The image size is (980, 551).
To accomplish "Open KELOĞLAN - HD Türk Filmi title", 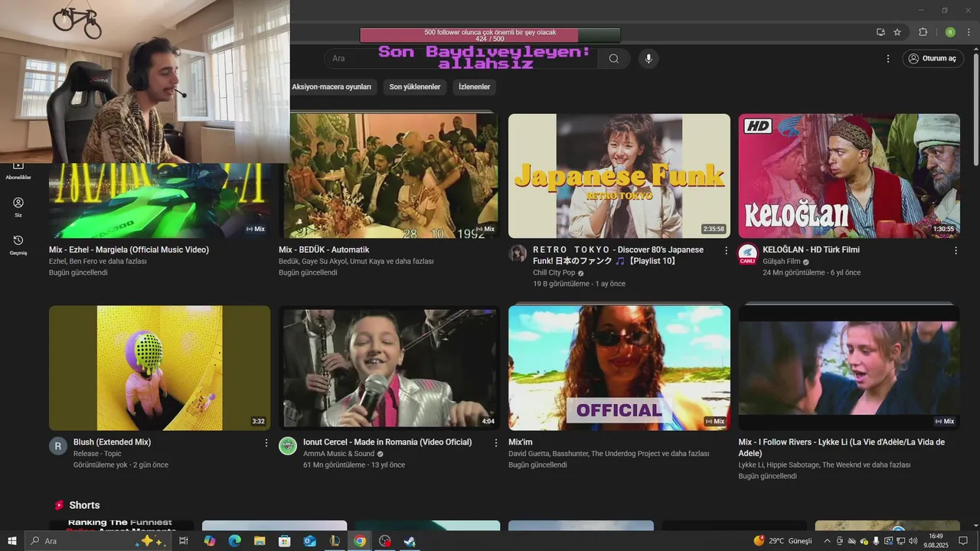I will point(811,250).
